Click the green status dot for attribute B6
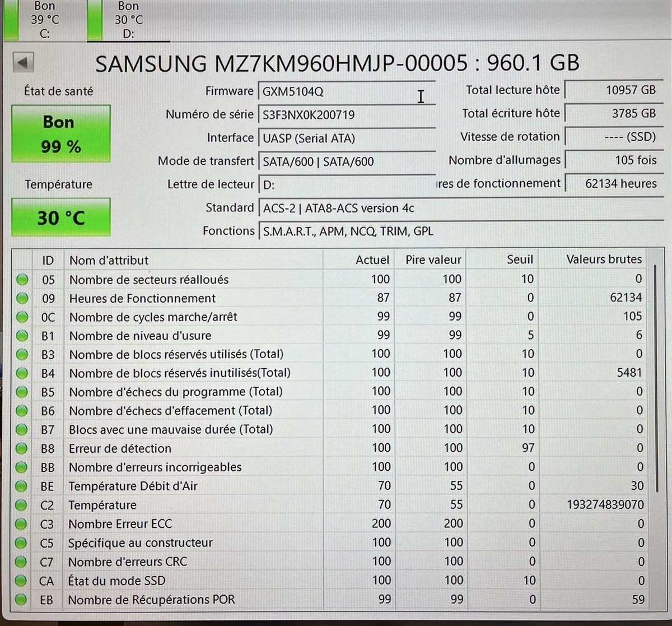The height and width of the screenshot is (626, 672). click(22, 411)
